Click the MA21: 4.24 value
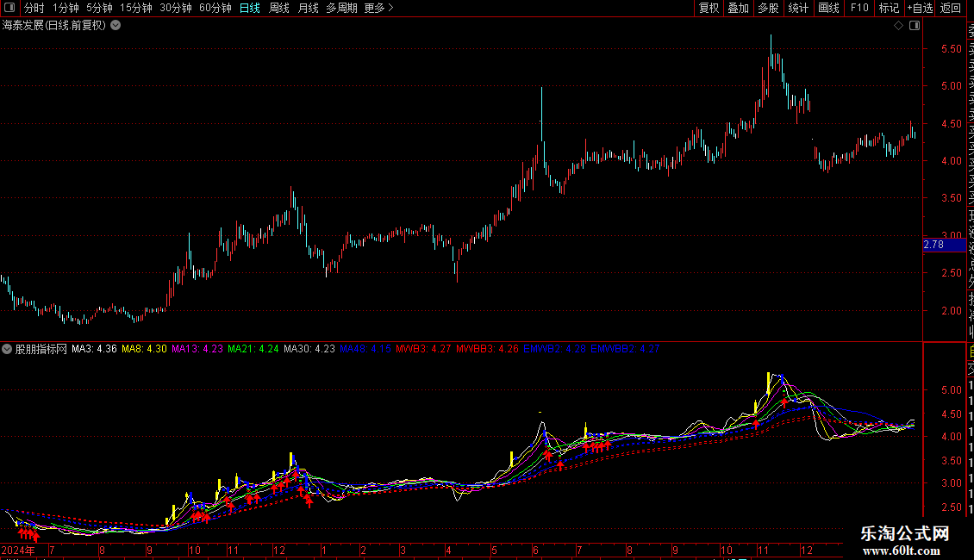Image resolution: width=974 pixels, height=560 pixels. tap(253, 349)
